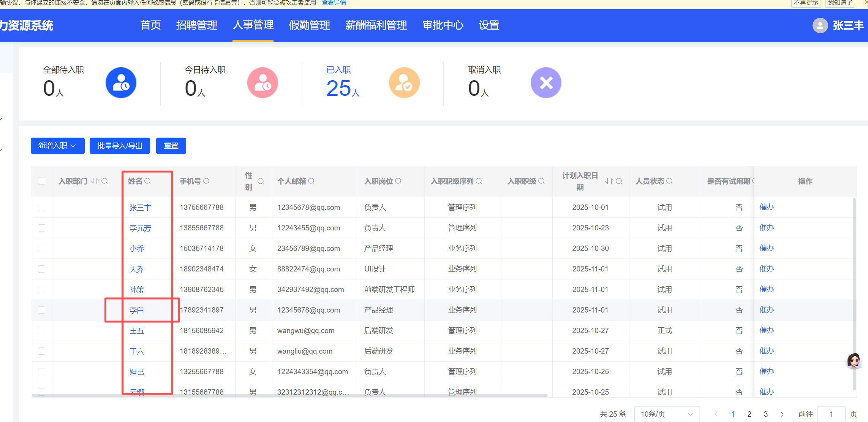The width and height of the screenshot is (868, 422).
Task: Open the 10条/页 page size dropdown
Action: pyautogui.click(x=667, y=414)
